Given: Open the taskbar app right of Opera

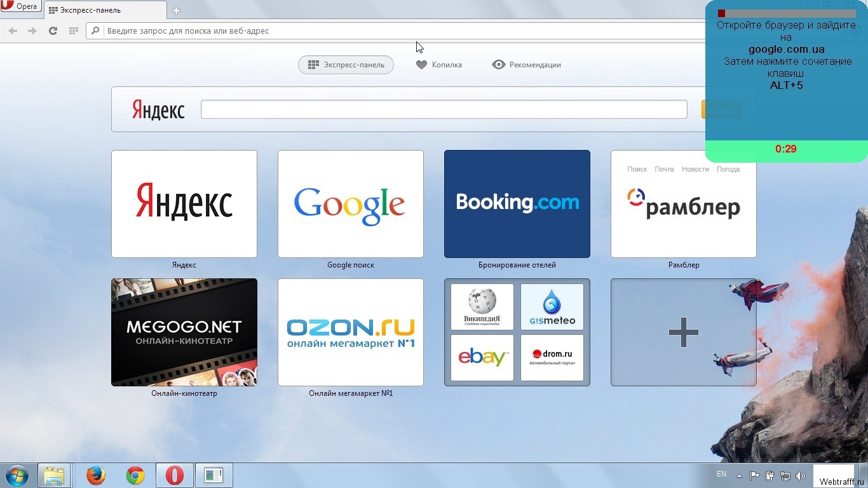Looking at the screenshot, I should tap(214, 475).
